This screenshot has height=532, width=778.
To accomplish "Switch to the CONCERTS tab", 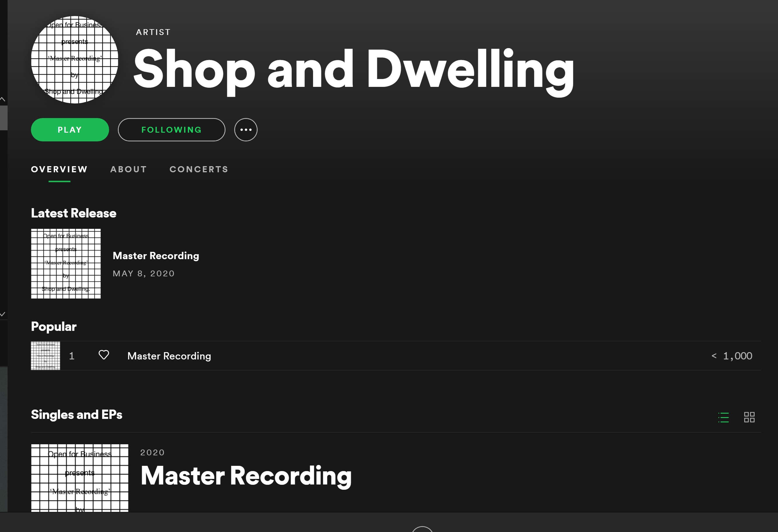I will [x=199, y=169].
